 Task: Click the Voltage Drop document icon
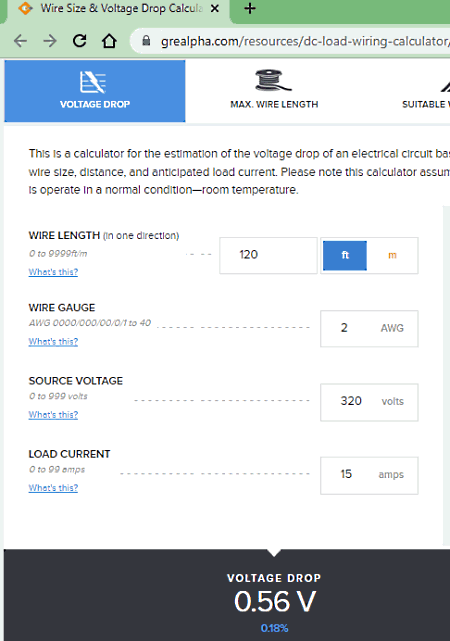pyautogui.click(x=93, y=82)
